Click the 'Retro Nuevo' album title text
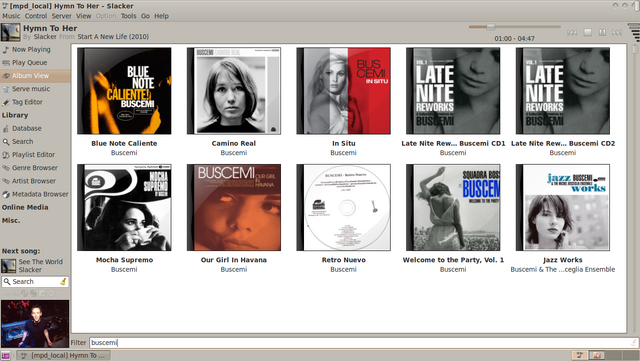Image resolution: width=640 pixels, height=361 pixels. 343,260
